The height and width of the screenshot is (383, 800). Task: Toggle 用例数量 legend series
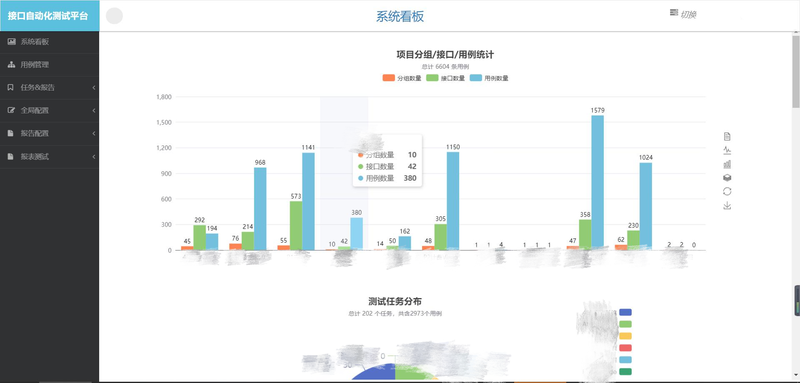pyautogui.click(x=489, y=78)
